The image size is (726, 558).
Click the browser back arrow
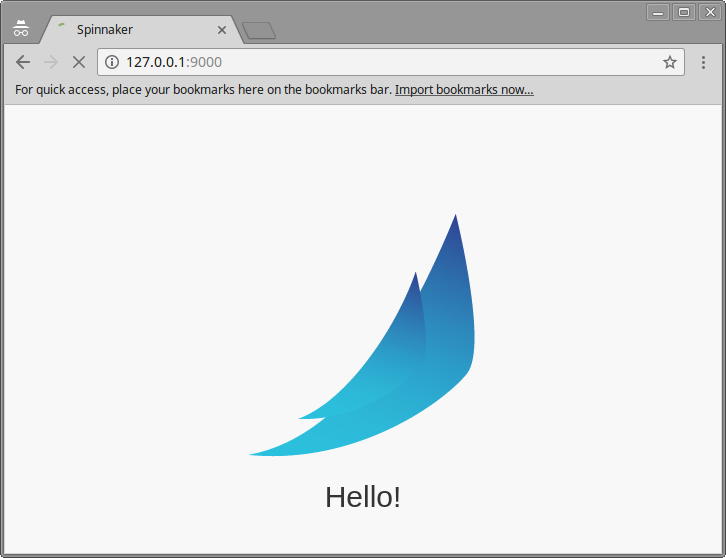click(x=23, y=62)
